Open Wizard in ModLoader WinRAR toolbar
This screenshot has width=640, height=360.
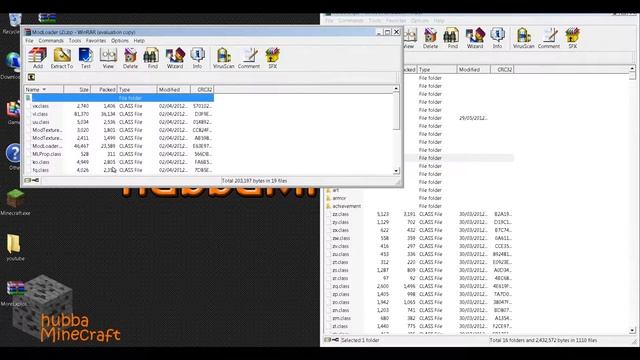[x=175, y=58]
